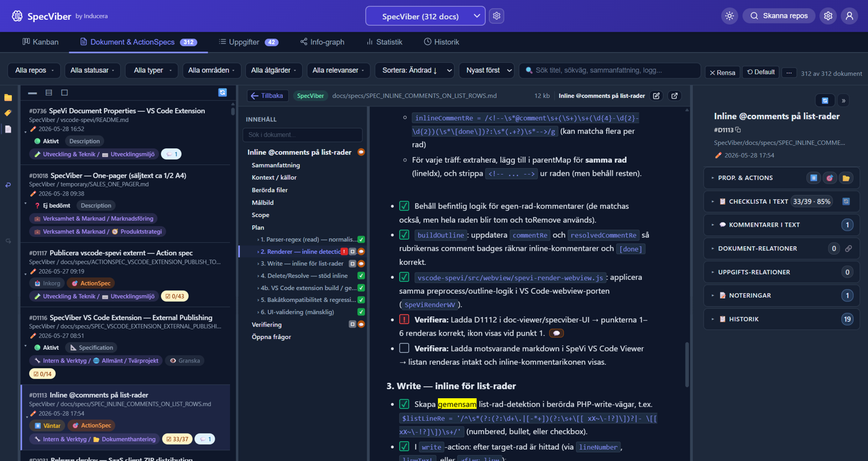Open the SpecViber (312 docs) project selector
This screenshot has width=868, height=461.
coord(425,16)
